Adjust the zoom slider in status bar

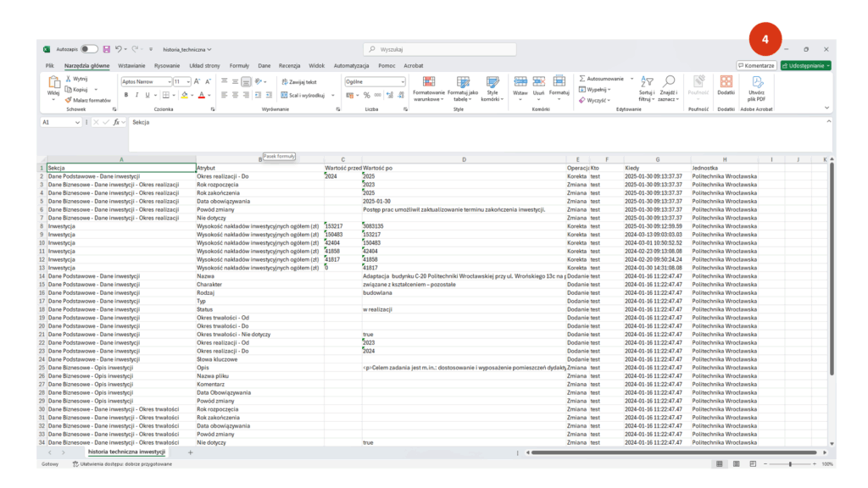(790, 463)
